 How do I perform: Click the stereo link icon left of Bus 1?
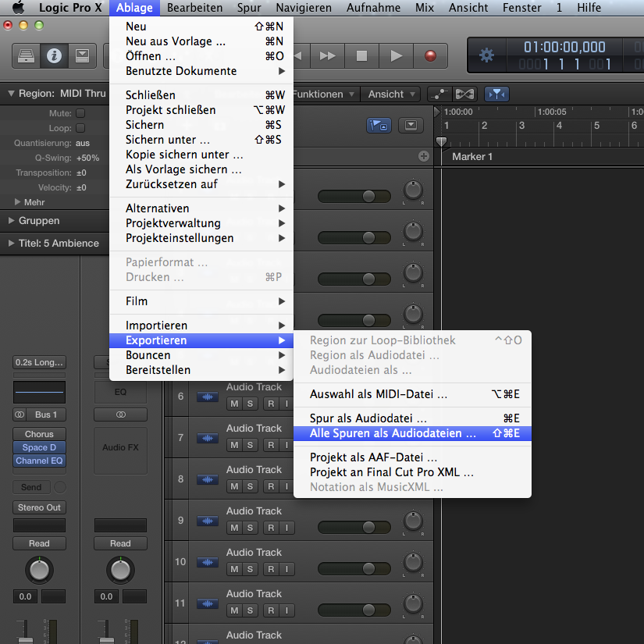[20, 415]
